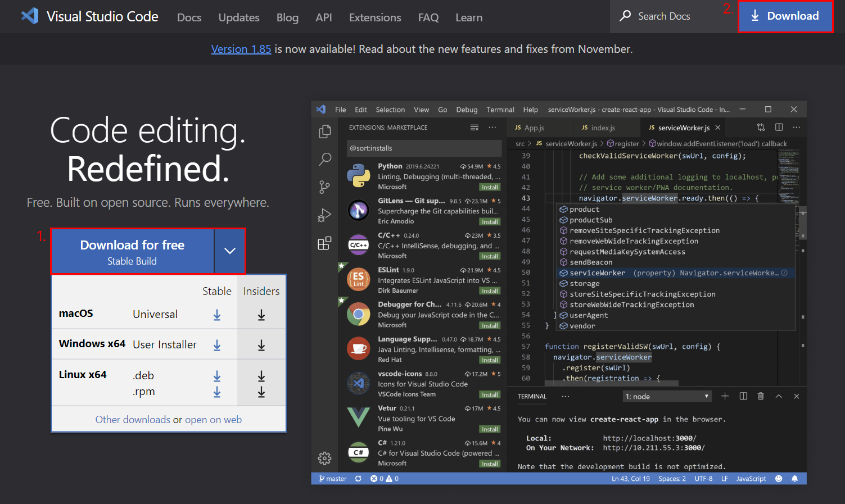This screenshot has width=845, height=504.
Task: Click the Search magnifier icon in activity bar
Action: pyautogui.click(x=325, y=159)
